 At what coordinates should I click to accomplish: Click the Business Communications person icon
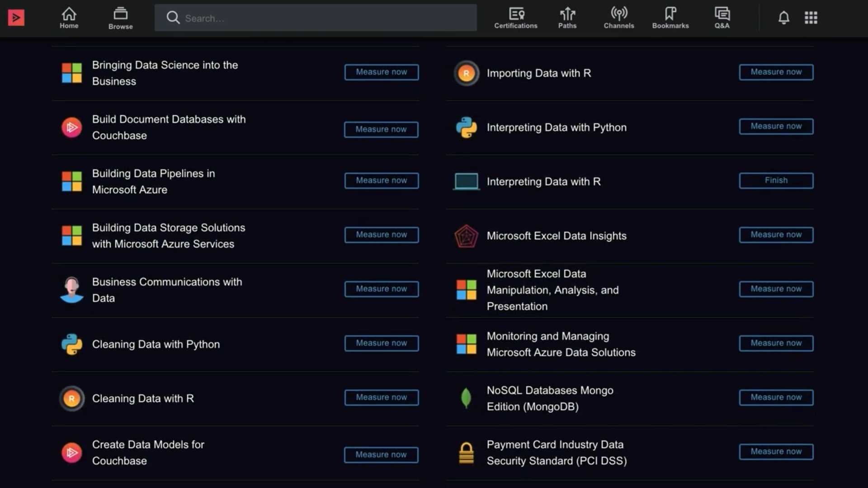(72, 290)
